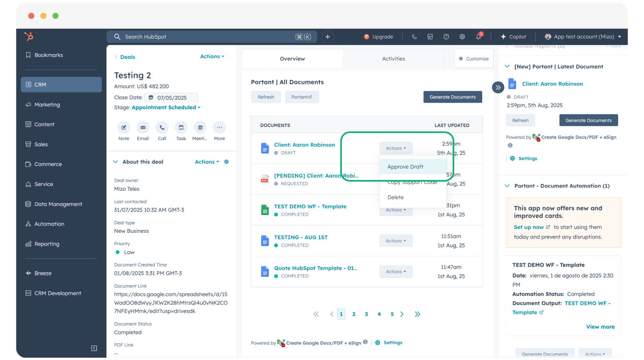This screenshot has height=360, width=644.
Task: Collapse the Portant - Document Automation section
Action: click(x=507, y=186)
